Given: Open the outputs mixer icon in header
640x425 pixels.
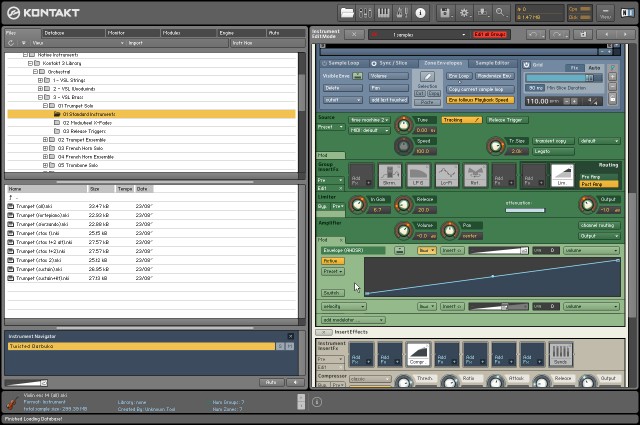Looking at the screenshot, I should coord(365,13).
